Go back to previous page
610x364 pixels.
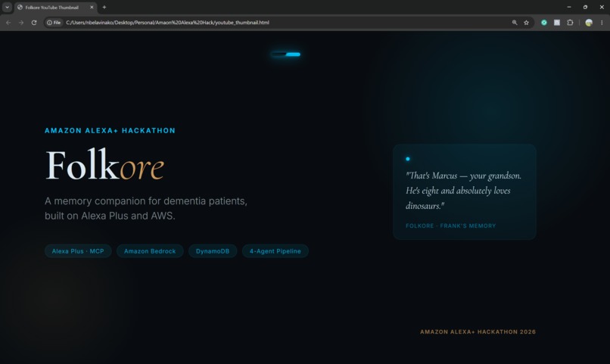[8, 23]
